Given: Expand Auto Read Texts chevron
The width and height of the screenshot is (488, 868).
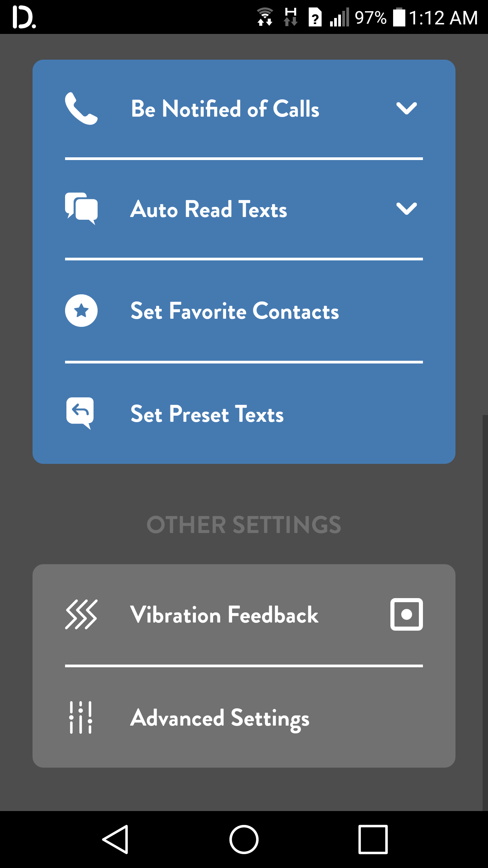Looking at the screenshot, I should pyautogui.click(x=406, y=209).
